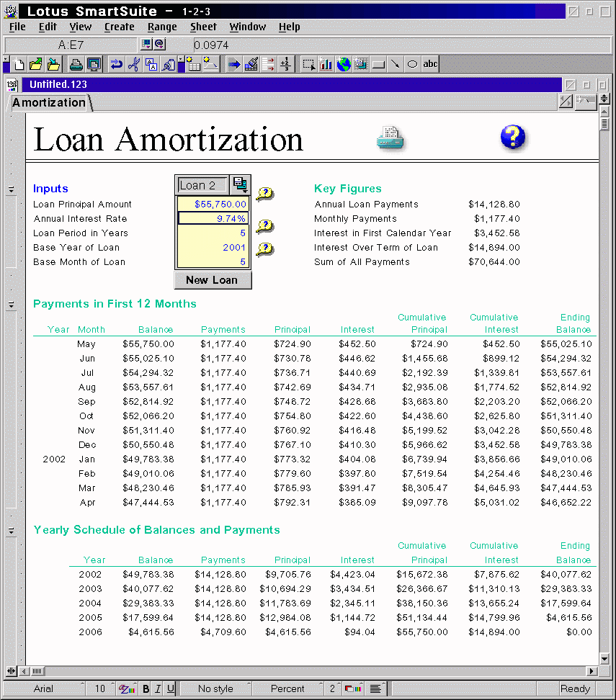Screen dimensions: 616x700
Task: Click the New Loan button
Action: [213, 280]
